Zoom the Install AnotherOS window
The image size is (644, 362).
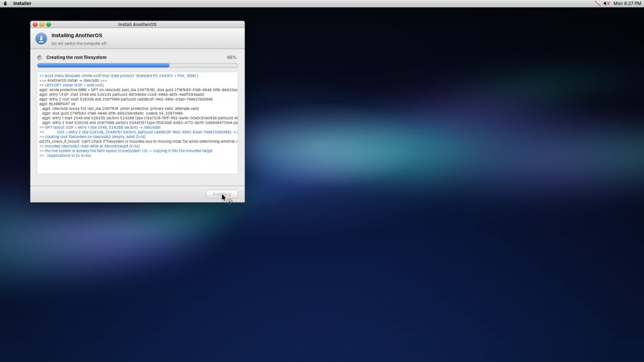[x=49, y=25]
